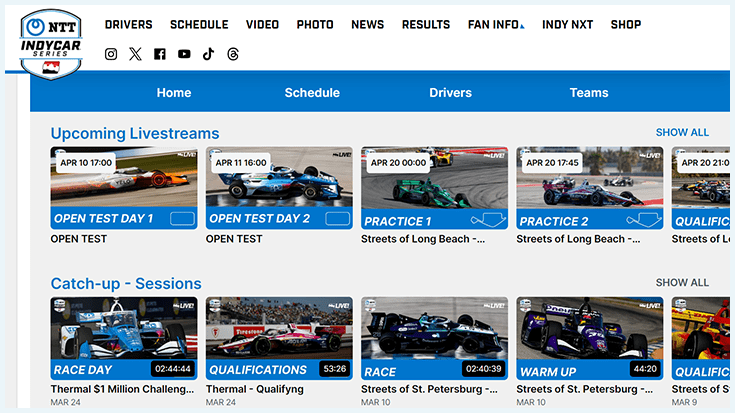This screenshot has height=413, width=735.
Task: Open Open Test Day 2 livestream thumbnail
Action: [279, 188]
